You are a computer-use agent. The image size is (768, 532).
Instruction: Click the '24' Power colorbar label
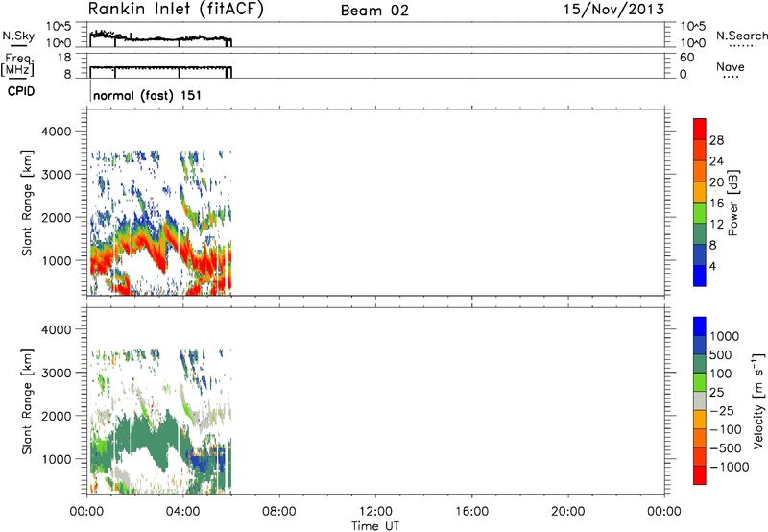(x=716, y=161)
